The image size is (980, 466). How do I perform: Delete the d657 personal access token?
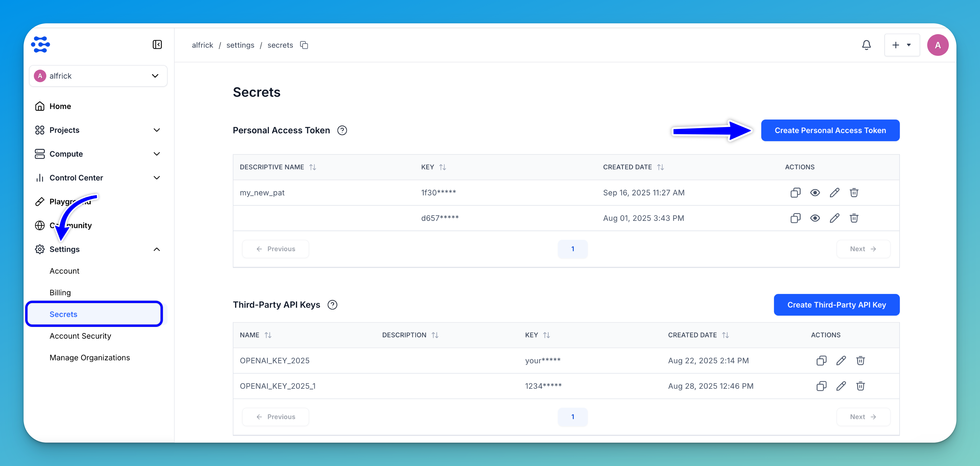(x=854, y=218)
